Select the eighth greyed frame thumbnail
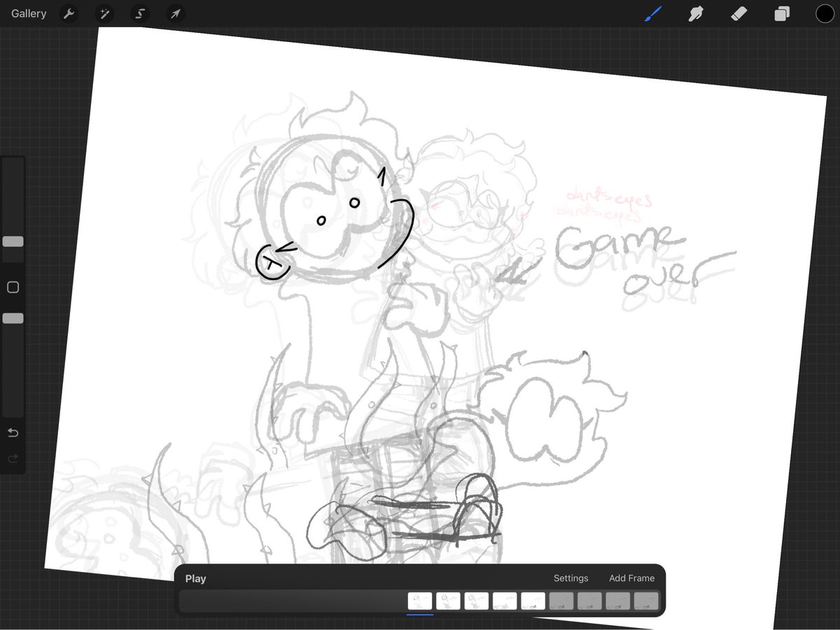This screenshot has height=630, width=840. [x=617, y=601]
